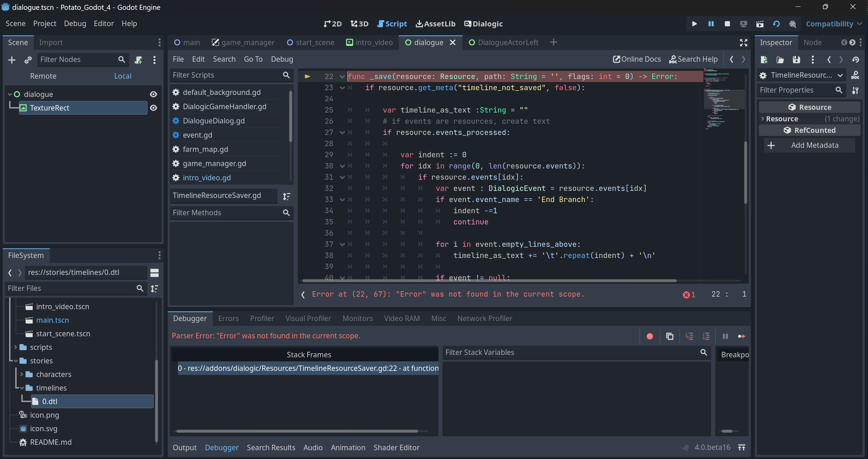Save the current resource in the Inspector
The image size is (868, 459).
(797, 60)
